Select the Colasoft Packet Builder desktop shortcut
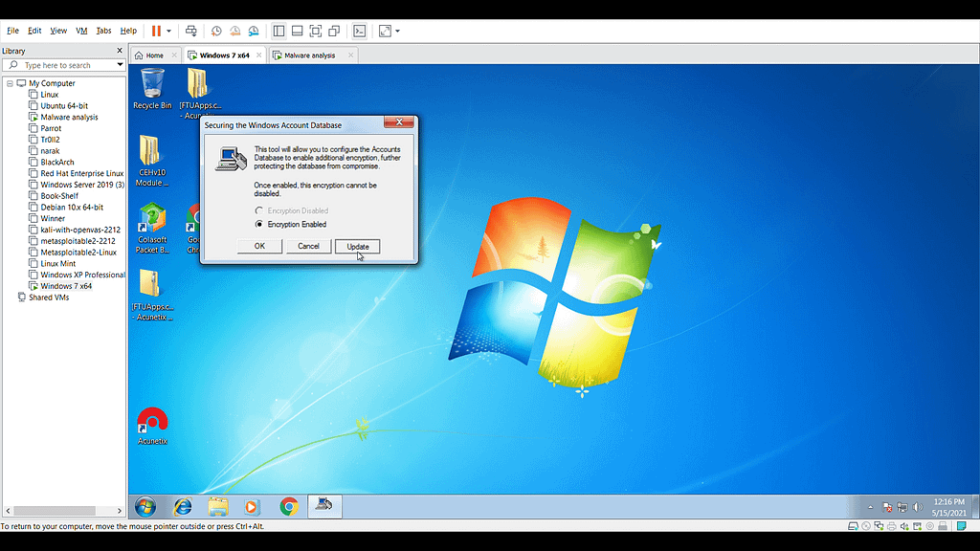 [x=152, y=228]
